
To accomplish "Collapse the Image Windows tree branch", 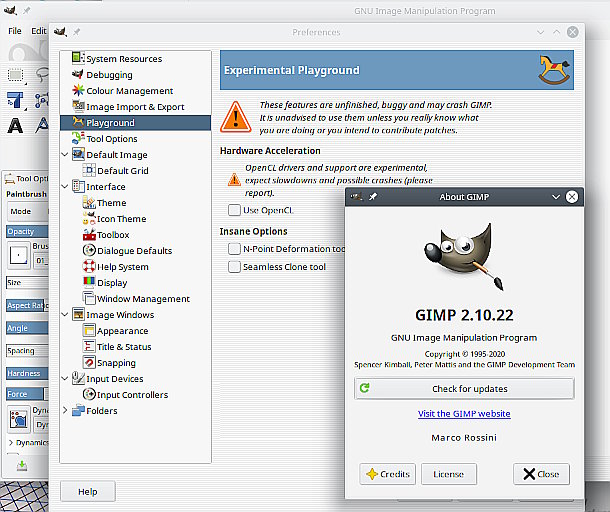I will pos(65,314).
